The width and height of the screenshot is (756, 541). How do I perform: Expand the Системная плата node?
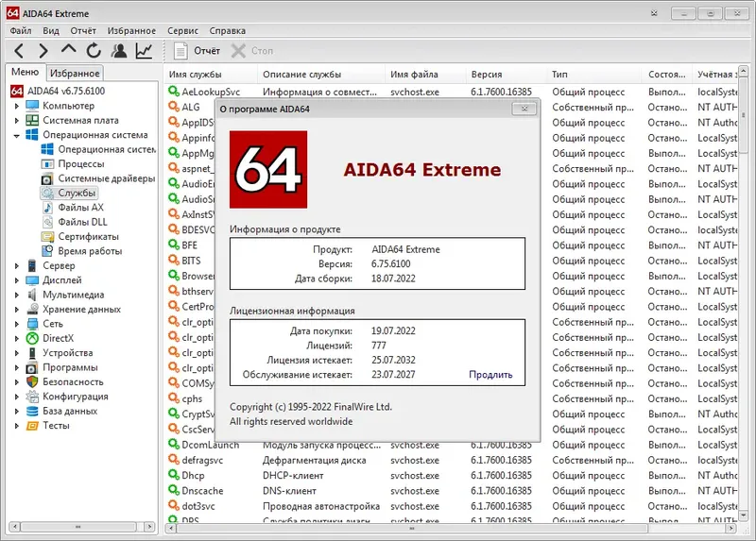tap(17, 120)
